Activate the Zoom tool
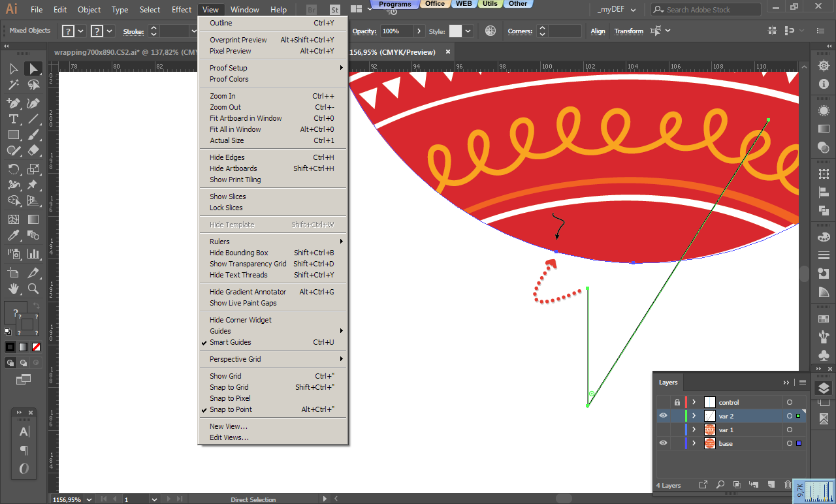The image size is (836, 504). (x=33, y=288)
